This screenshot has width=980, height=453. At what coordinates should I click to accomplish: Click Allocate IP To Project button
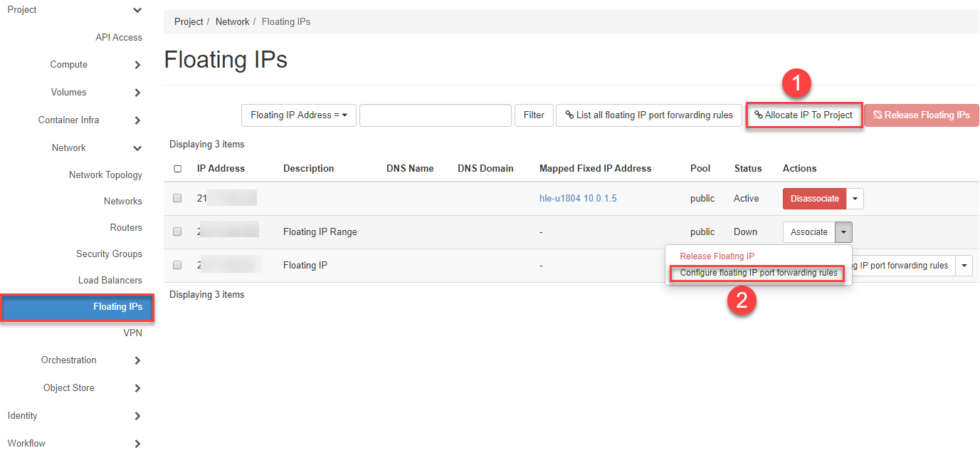coord(804,115)
